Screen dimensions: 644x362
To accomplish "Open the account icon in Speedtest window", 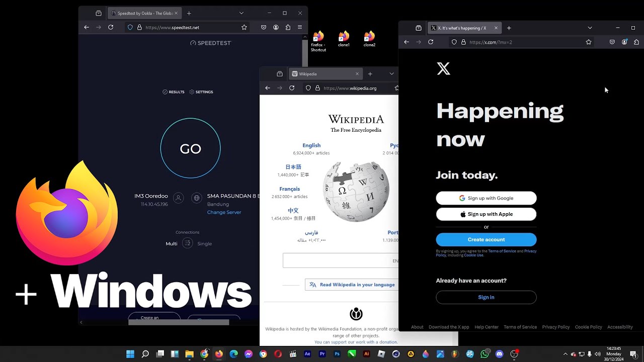I will (276, 27).
